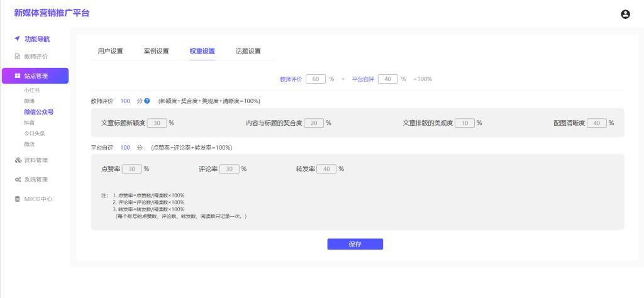
Task: Select the 话题设置 tab
Action: pyautogui.click(x=248, y=51)
